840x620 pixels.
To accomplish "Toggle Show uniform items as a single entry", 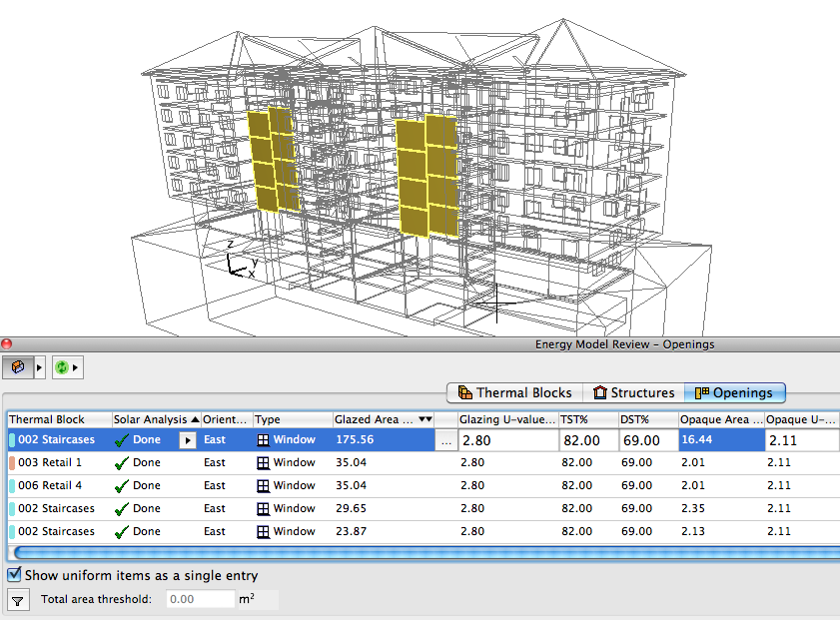I will (x=14, y=575).
